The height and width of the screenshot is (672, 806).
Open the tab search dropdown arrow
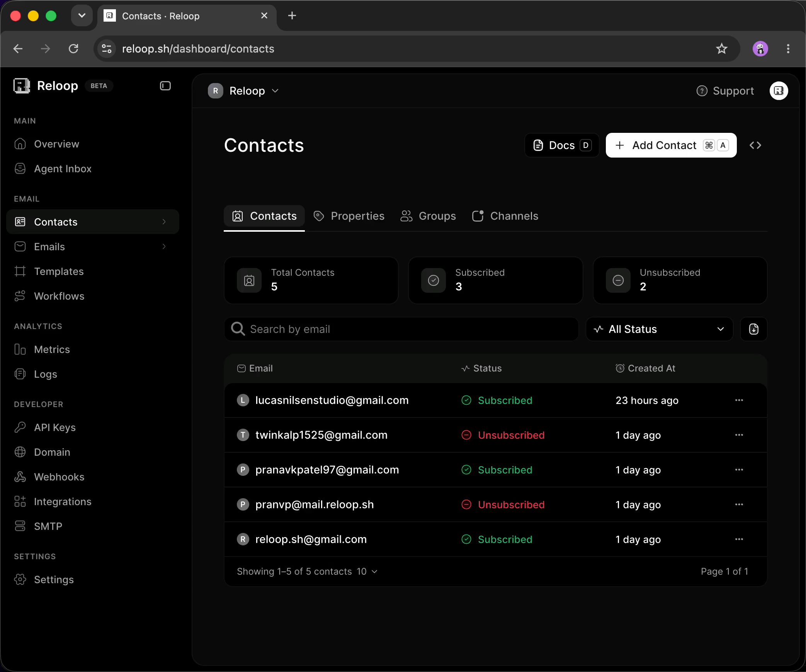(82, 15)
